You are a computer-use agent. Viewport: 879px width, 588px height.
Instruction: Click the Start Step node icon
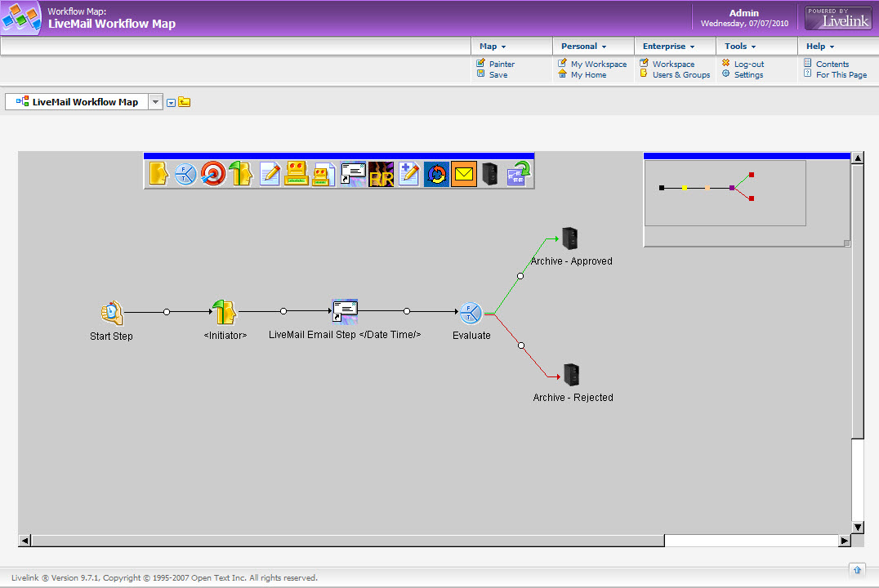tap(112, 313)
